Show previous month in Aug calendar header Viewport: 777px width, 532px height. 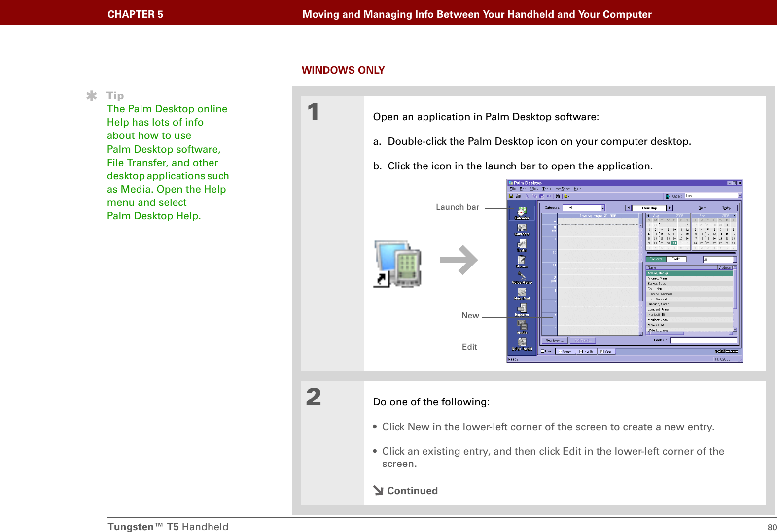(x=648, y=216)
